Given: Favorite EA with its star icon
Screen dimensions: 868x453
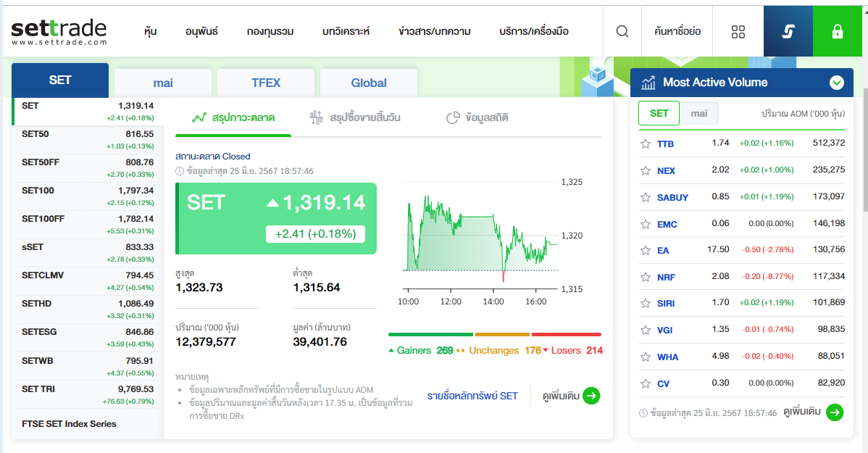Looking at the screenshot, I should coord(646,250).
